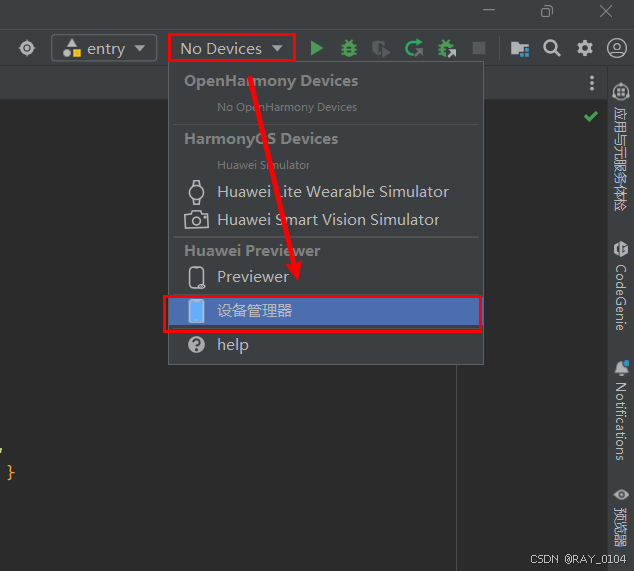Open the CodeGenie side panel
This screenshot has width=634, height=571.
(x=620, y=286)
